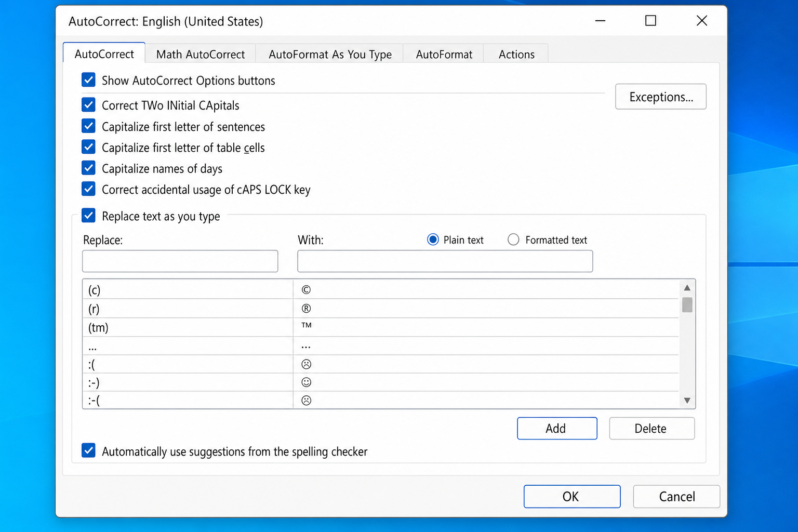Toggle Show AutoCorrect Options buttons checkbox
Image resolution: width=798 pixels, height=532 pixels.
click(89, 80)
